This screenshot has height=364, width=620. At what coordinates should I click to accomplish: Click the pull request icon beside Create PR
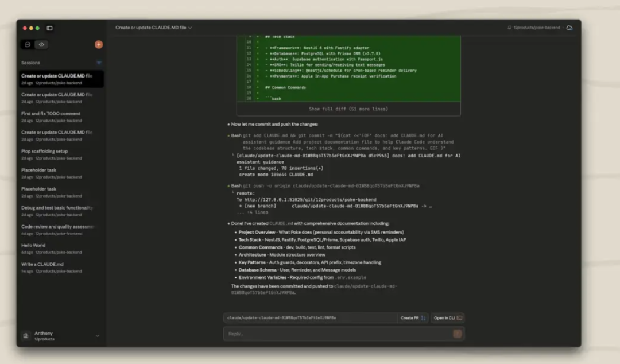(423, 317)
